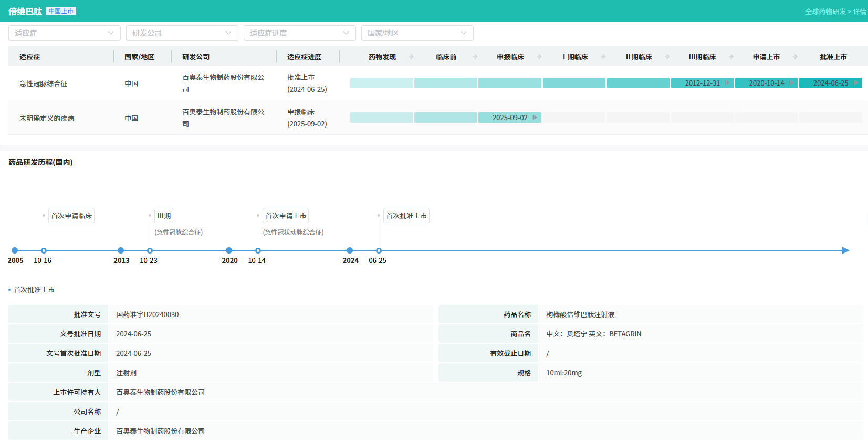The height and width of the screenshot is (443, 868).
Task: Click the 06-25 timeline event marker
Action: point(379,250)
